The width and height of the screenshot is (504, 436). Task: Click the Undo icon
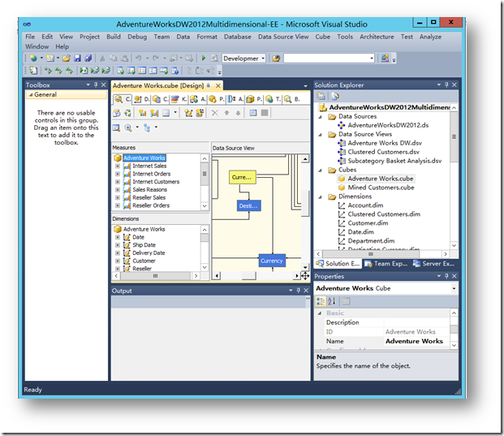pos(139,58)
